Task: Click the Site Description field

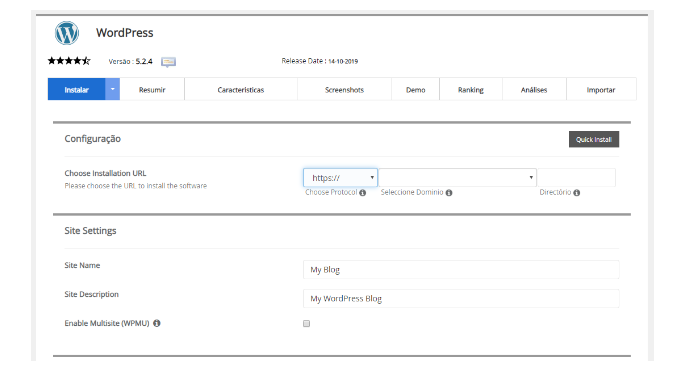Action: (461, 299)
